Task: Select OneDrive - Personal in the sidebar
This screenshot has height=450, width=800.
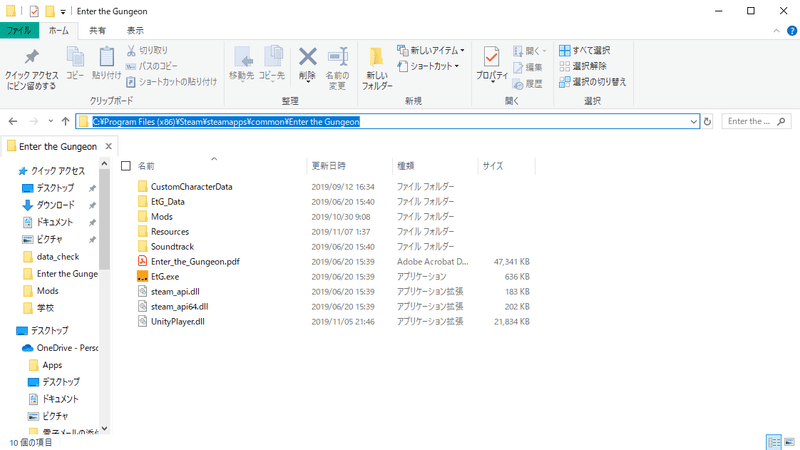Action: pyautogui.click(x=60, y=348)
